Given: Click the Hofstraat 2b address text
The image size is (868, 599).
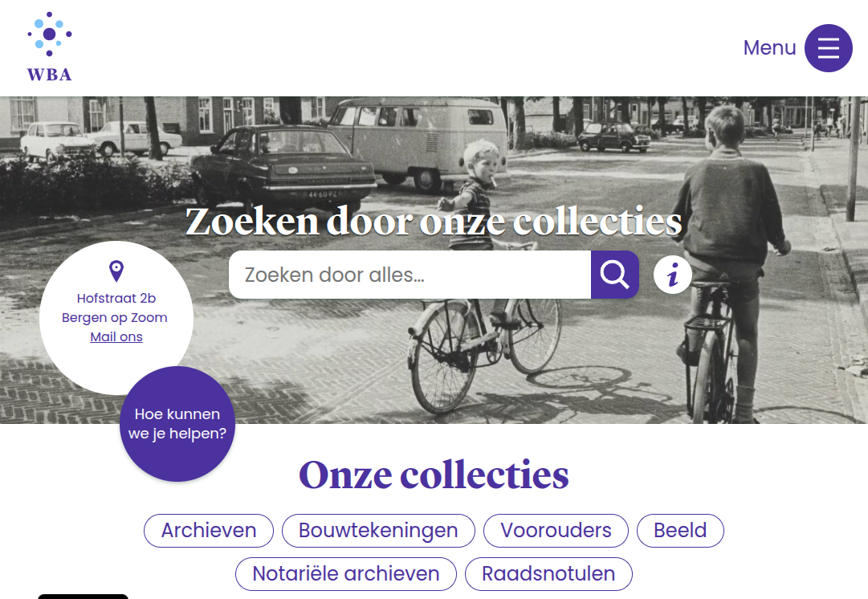Looking at the screenshot, I should pyautogui.click(x=116, y=299).
